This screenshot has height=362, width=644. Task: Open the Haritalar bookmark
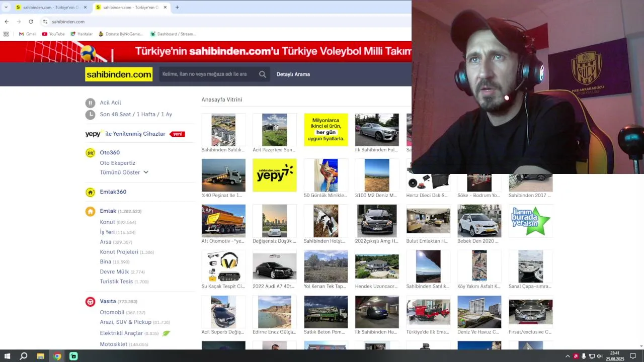(x=82, y=34)
